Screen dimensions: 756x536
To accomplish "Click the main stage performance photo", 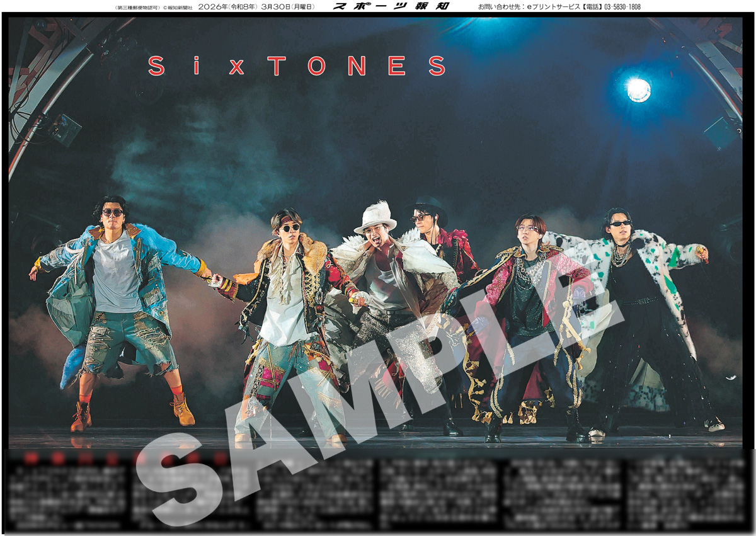I will pos(375,232).
